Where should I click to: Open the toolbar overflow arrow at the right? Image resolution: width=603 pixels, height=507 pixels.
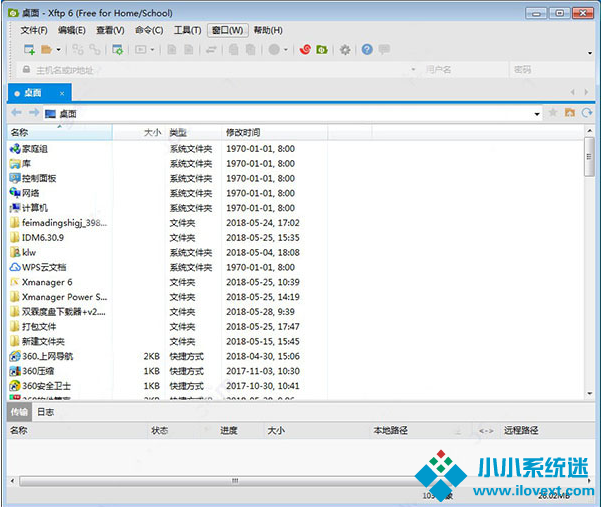coord(590,53)
